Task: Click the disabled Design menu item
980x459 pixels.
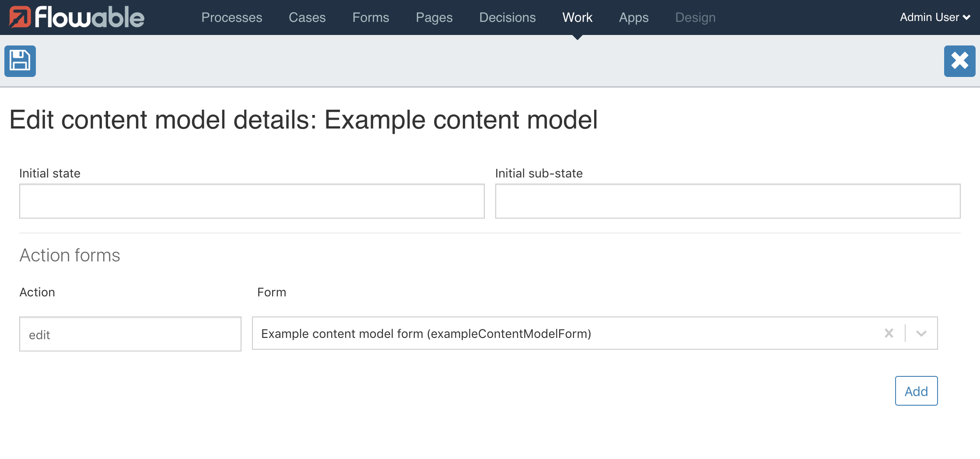Action: click(x=695, y=17)
